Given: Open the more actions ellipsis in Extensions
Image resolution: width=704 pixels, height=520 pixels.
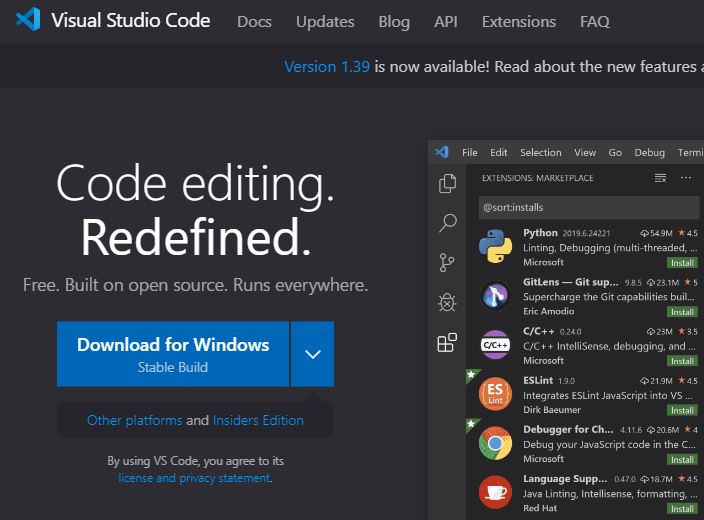Looking at the screenshot, I should (686, 178).
